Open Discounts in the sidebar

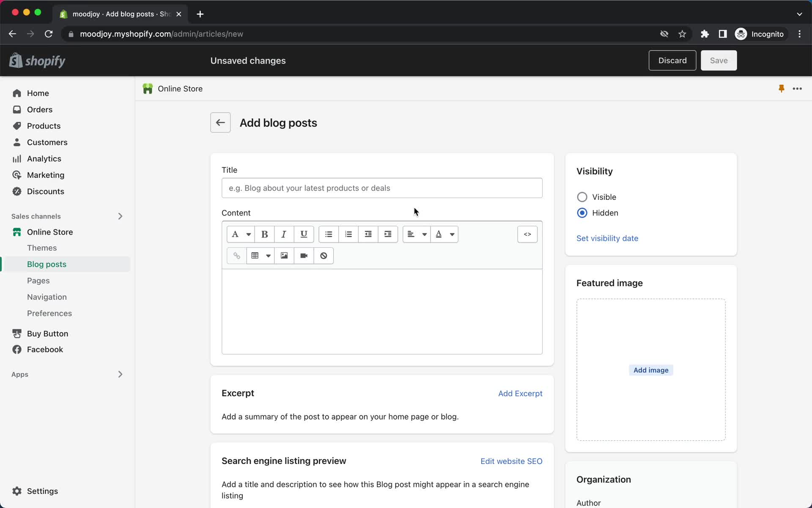coord(45,191)
